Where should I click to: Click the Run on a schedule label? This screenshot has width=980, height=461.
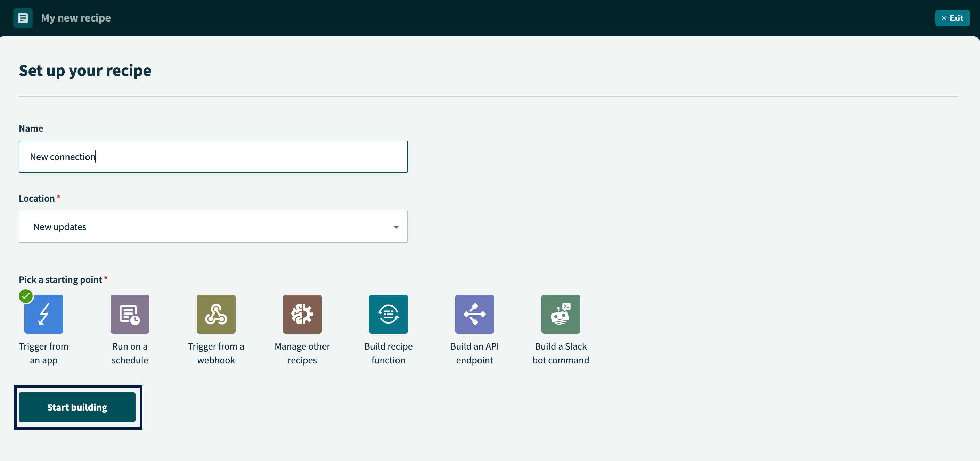tap(130, 353)
